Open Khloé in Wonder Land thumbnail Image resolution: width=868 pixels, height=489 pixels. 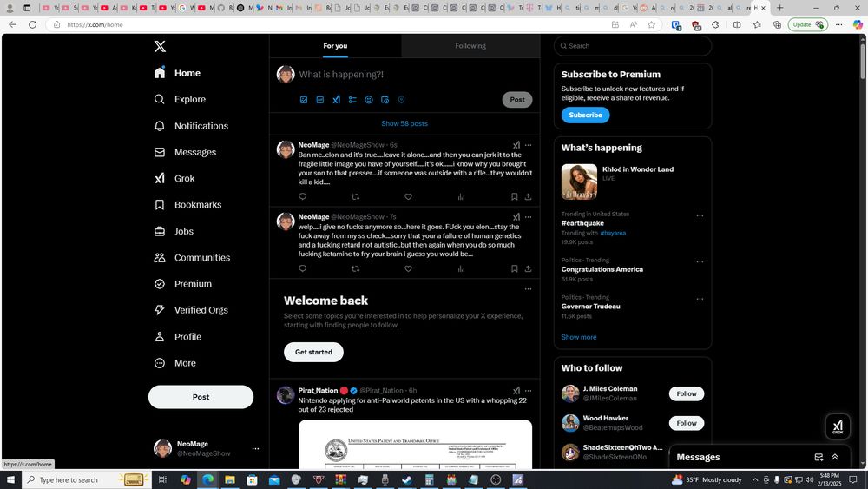[579, 182]
